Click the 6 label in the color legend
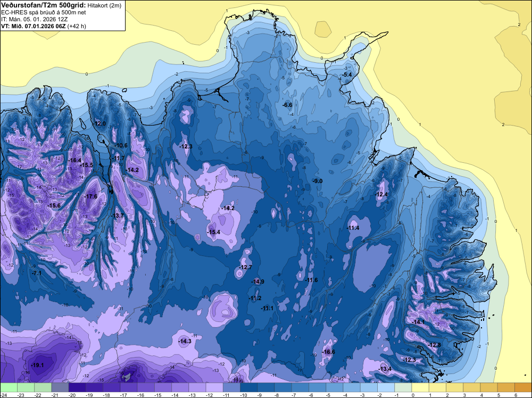Screen dimensions: 532x398 tap(516, 395)
